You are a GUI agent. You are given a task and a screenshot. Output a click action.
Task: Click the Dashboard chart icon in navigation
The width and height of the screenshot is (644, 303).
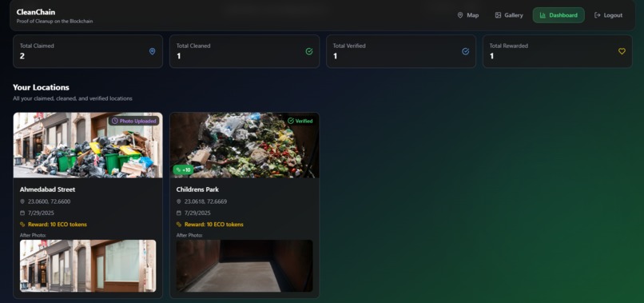(x=543, y=15)
